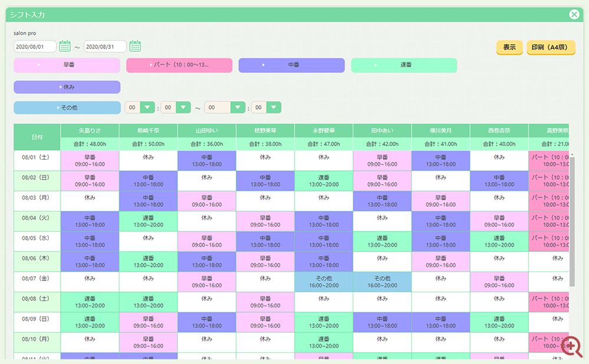Click the 印刷（A4版） button
The image size is (589, 364).
pos(551,47)
